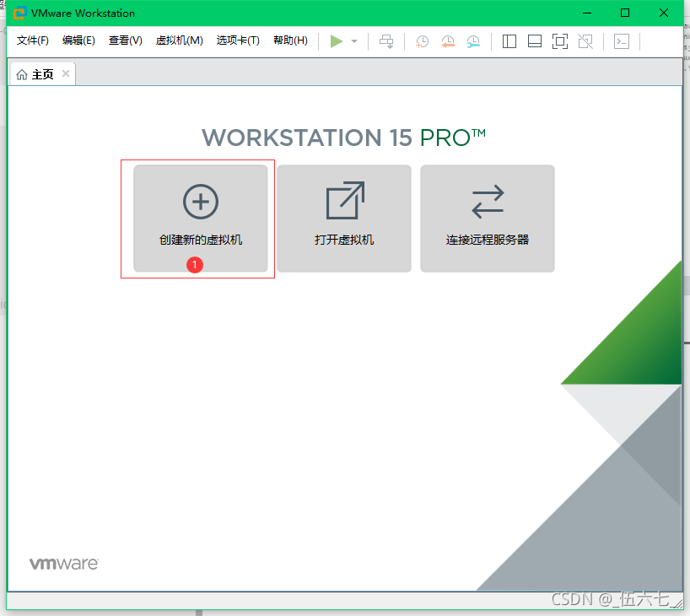Toggle the thumbnail bar view icon

(535, 41)
